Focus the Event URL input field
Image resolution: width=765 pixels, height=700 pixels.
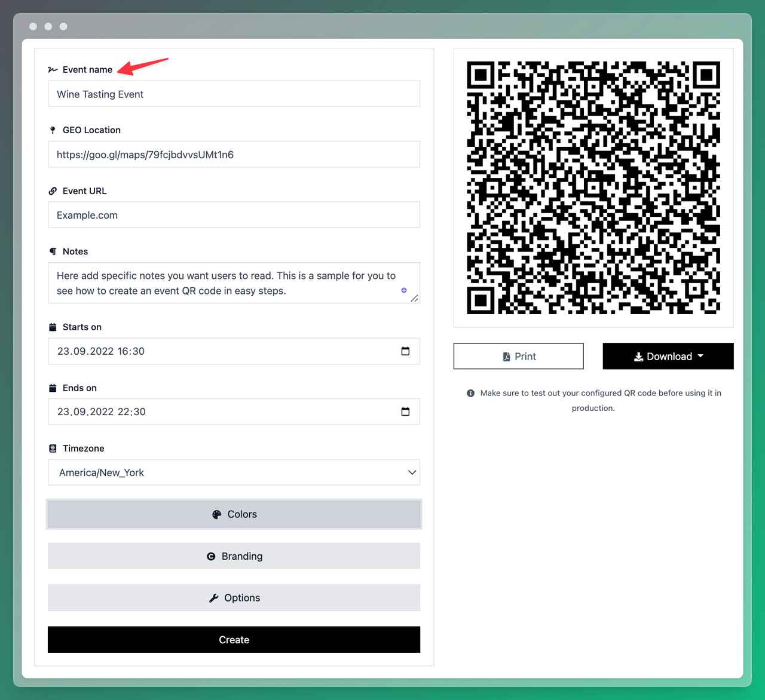pyautogui.click(x=234, y=215)
